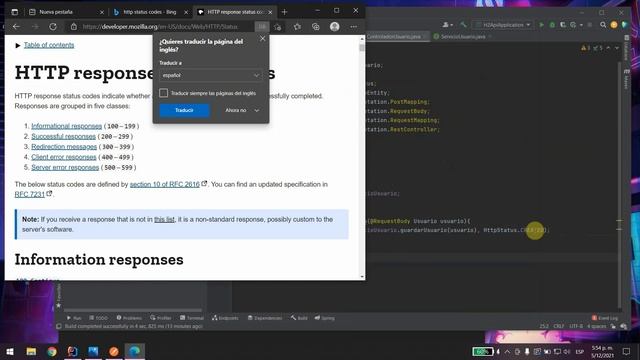Check 'Traduce siempre las páginas del inglés'
The height and width of the screenshot is (360, 640).
tap(164, 93)
